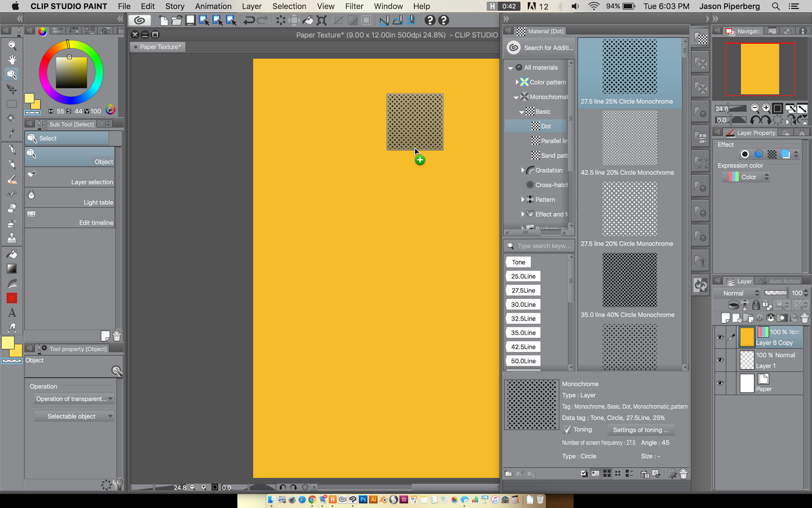
Task: Click Settings of toning button
Action: point(640,430)
